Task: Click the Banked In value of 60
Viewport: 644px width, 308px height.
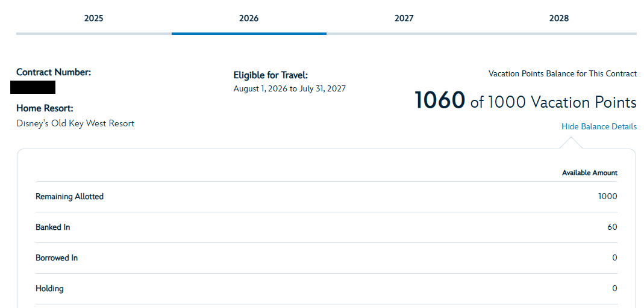Action: [612, 227]
